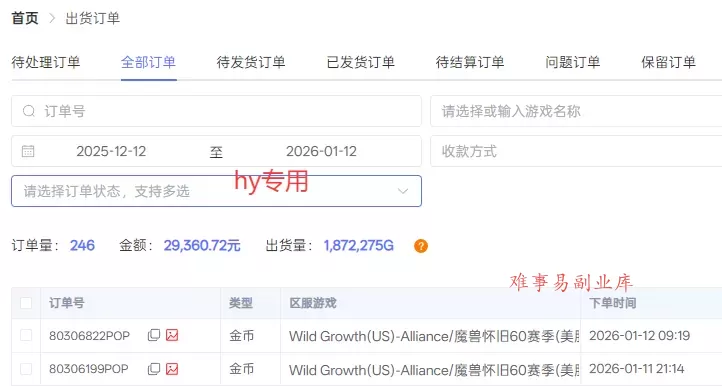Image resolution: width=722 pixels, height=386 pixels.
Task: Click order time 2026-01-12 09:19
Action: point(640,335)
